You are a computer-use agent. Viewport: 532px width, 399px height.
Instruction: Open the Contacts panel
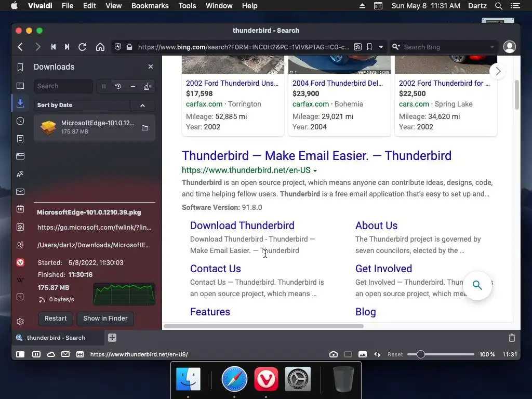[20, 245]
